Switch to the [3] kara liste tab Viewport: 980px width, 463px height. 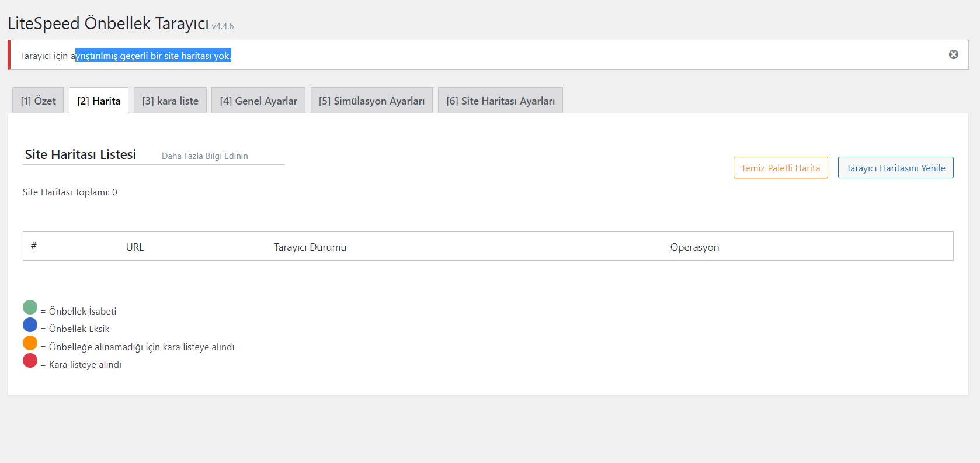point(170,101)
